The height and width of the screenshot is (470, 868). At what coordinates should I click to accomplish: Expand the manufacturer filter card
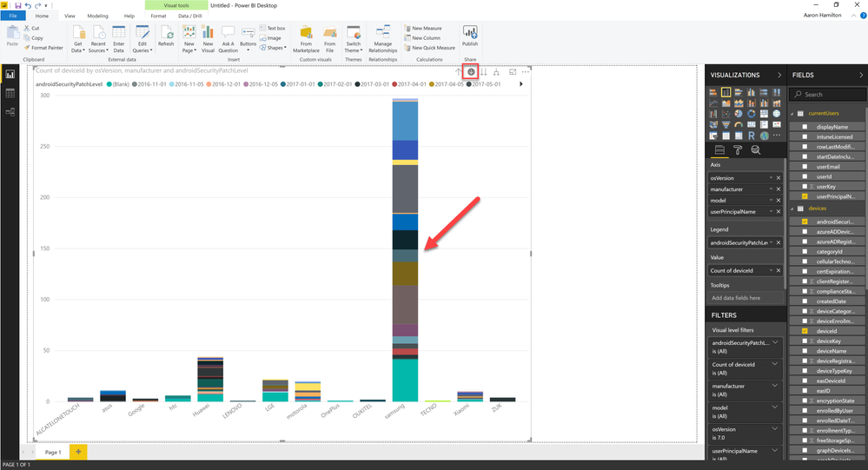pyautogui.click(x=775, y=386)
